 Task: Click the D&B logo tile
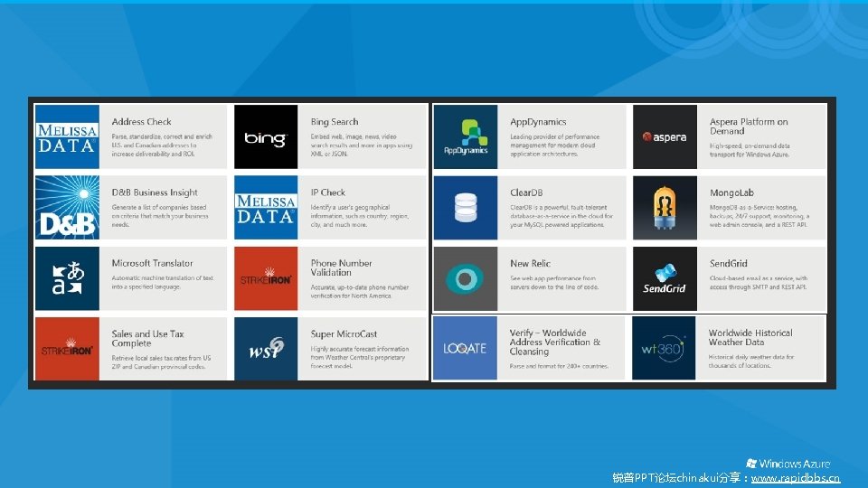pyautogui.click(x=67, y=208)
